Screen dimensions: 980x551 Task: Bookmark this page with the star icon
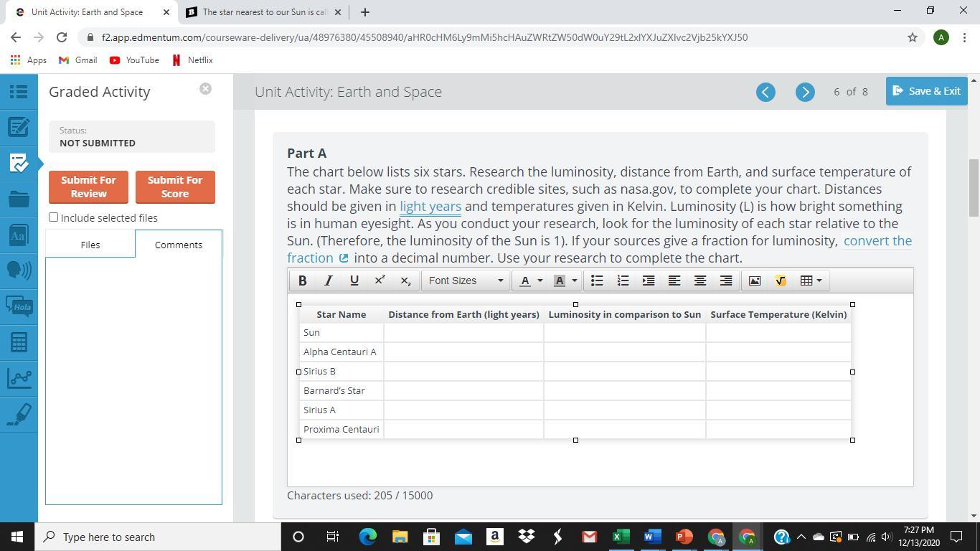tap(913, 37)
